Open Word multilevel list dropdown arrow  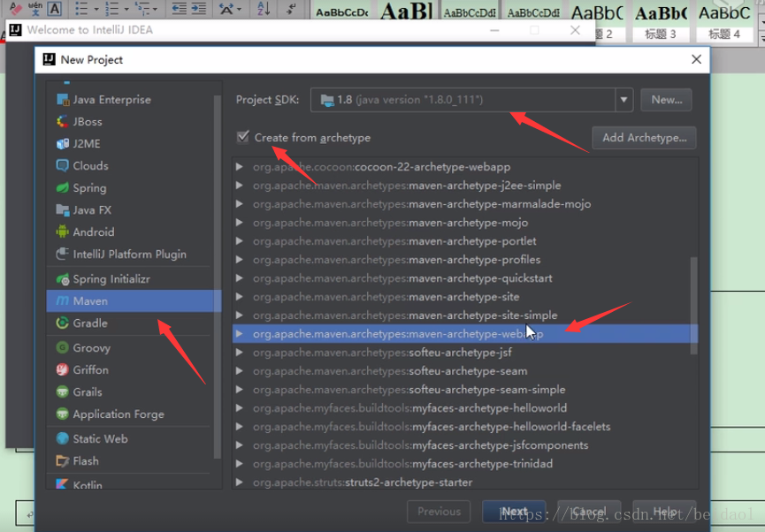pyautogui.click(x=155, y=9)
